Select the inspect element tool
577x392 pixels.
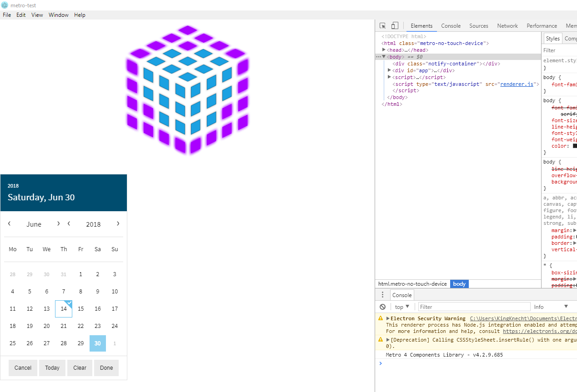pyautogui.click(x=382, y=25)
